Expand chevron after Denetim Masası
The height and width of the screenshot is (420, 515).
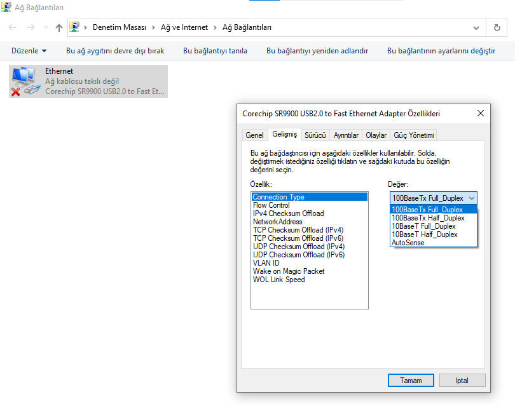pyautogui.click(x=153, y=27)
